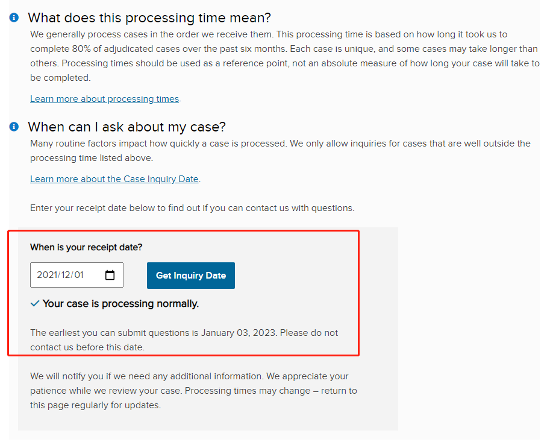Open the calendar picker in receipt date field
Image resolution: width=554 pixels, height=446 pixels.
pos(110,275)
